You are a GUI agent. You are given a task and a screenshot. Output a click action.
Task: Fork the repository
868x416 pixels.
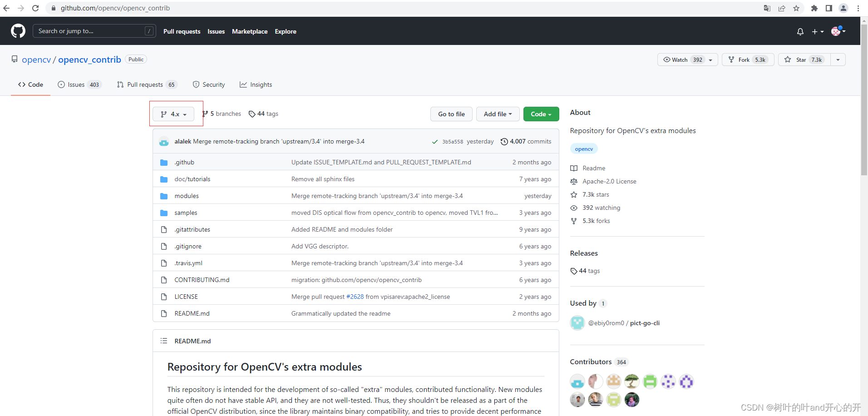coord(748,59)
